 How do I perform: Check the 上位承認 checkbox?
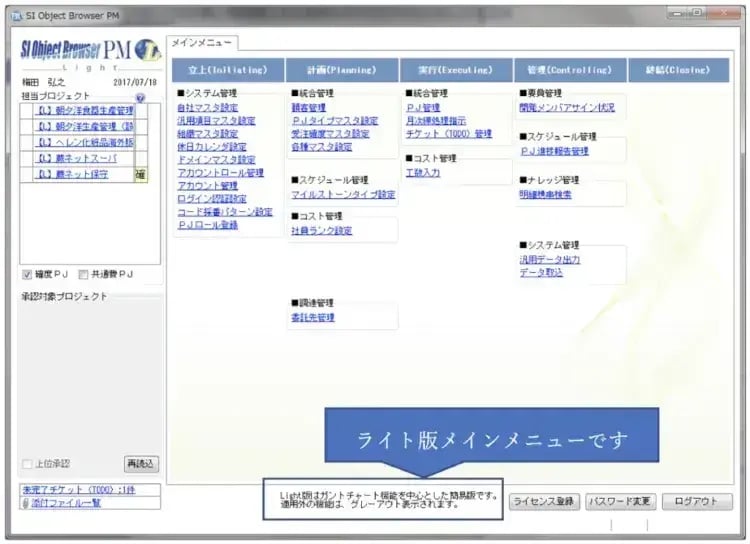[x=28, y=464]
